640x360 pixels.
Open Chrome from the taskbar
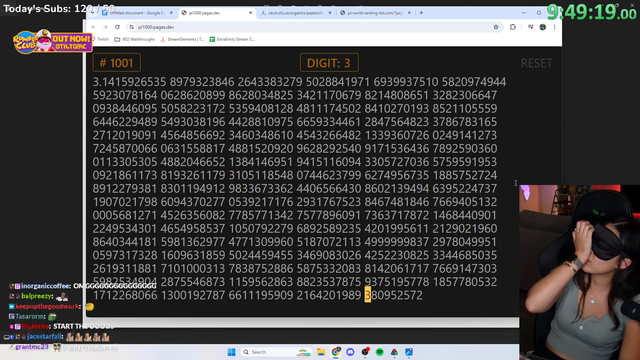(336, 352)
